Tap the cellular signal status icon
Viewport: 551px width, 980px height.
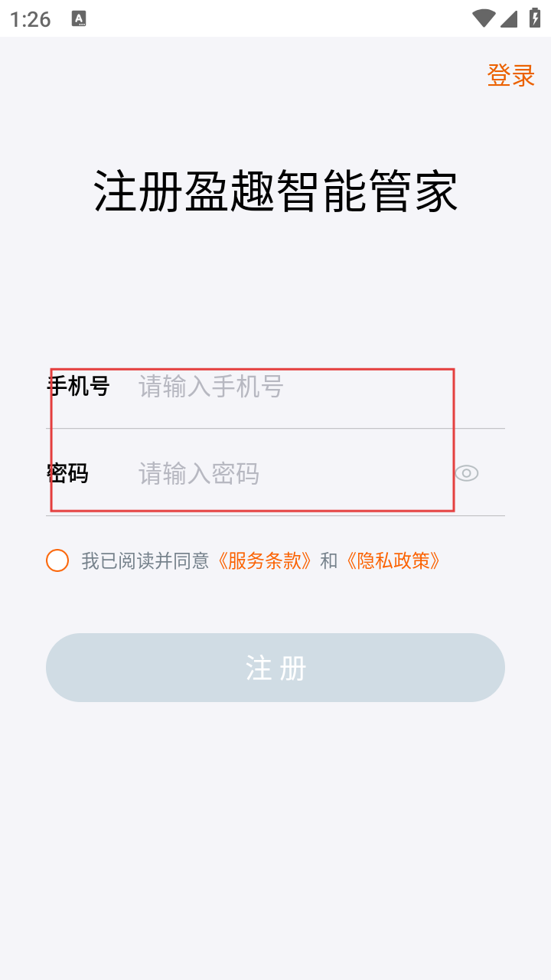pyautogui.click(x=509, y=18)
